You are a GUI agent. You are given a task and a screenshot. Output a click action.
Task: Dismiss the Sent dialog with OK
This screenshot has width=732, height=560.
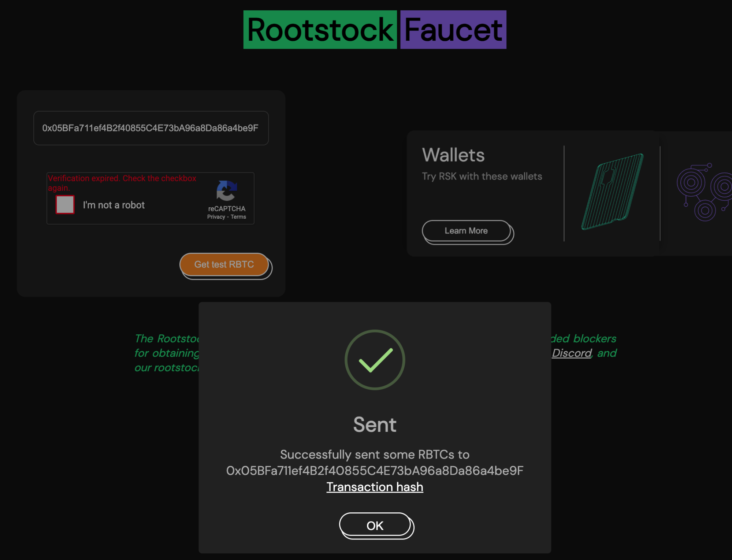(x=376, y=525)
